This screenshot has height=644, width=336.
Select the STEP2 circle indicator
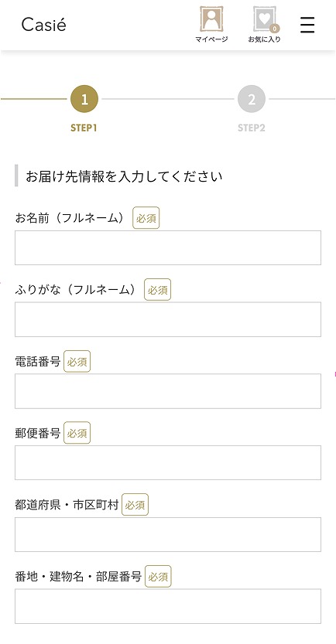252,99
